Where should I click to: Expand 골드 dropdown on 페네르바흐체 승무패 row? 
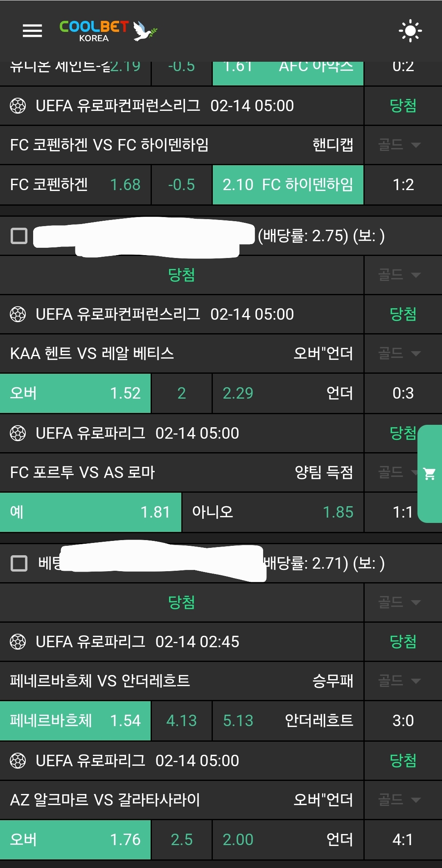pos(399,681)
